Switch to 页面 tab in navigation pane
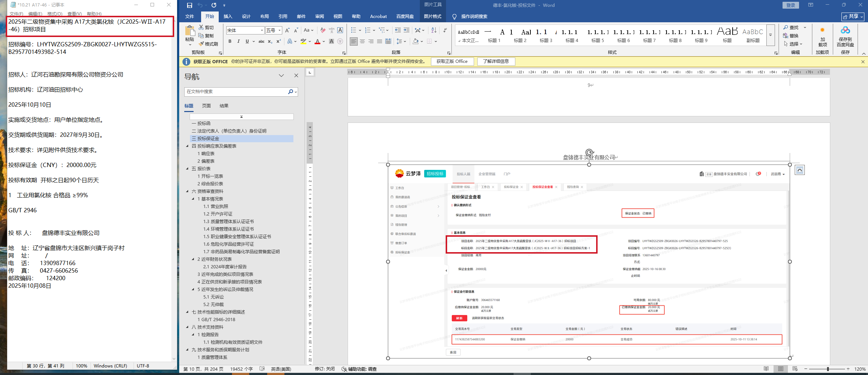The image size is (868, 375). (x=206, y=106)
